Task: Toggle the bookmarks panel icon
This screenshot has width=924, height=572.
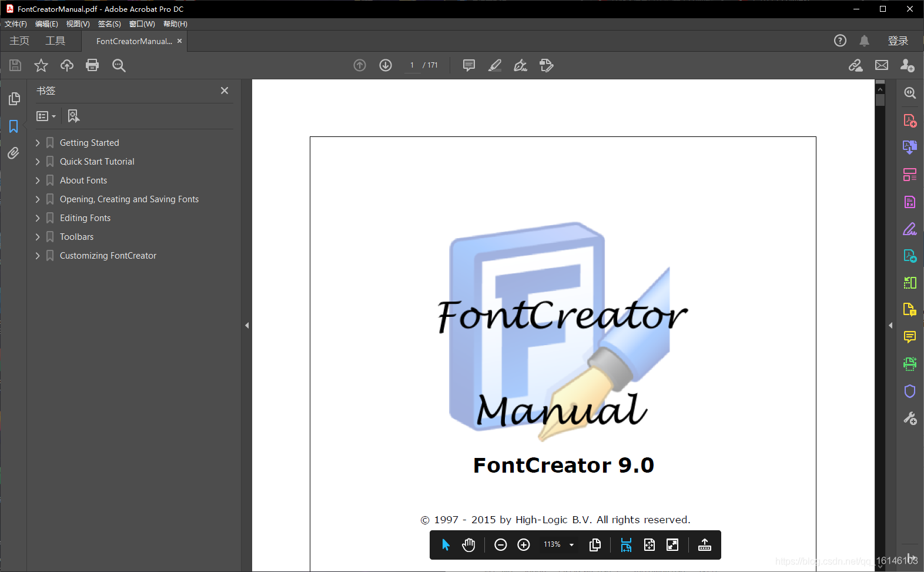Action: (14, 126)
